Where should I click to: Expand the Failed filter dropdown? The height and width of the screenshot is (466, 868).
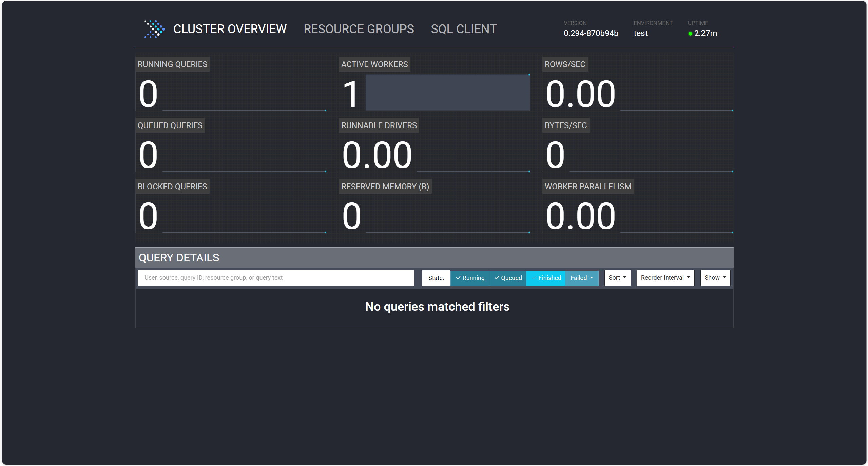pos(582,278)
